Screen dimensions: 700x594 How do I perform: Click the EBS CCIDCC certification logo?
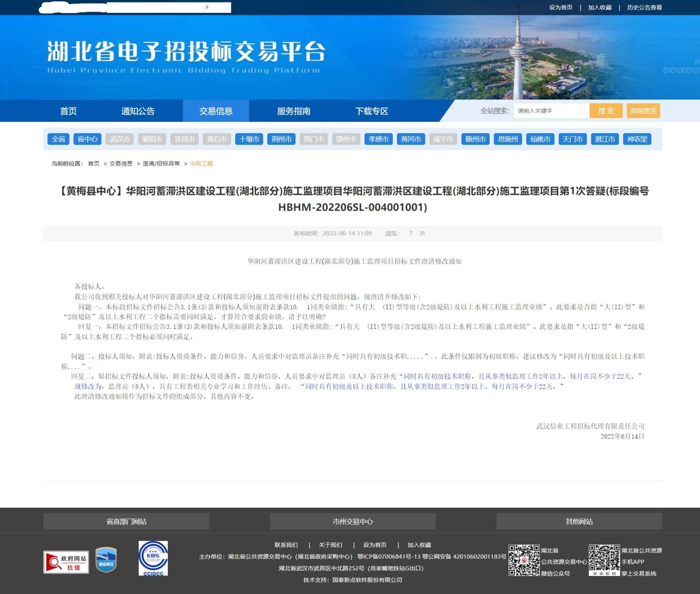(153, 558)
